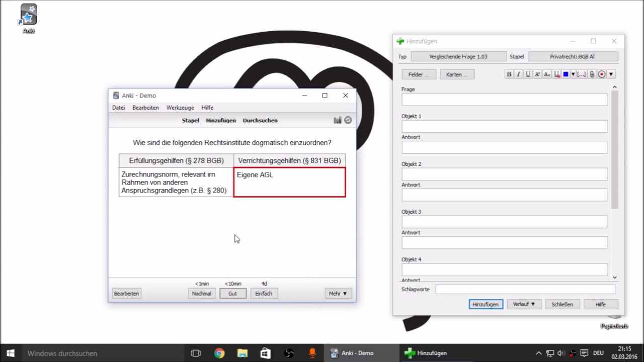Open the Hilfe menu in Anki
This screenshot has height=362, width=644.
207,108
